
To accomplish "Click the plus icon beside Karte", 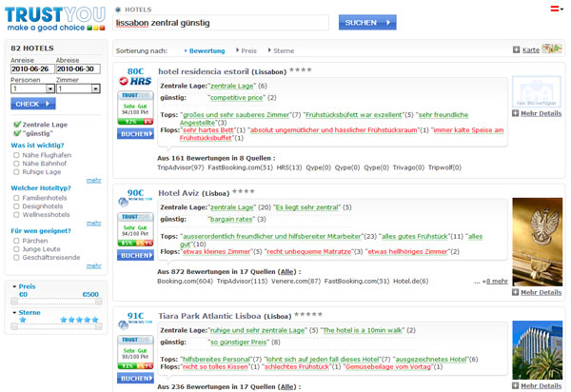I will click(517, 49).
